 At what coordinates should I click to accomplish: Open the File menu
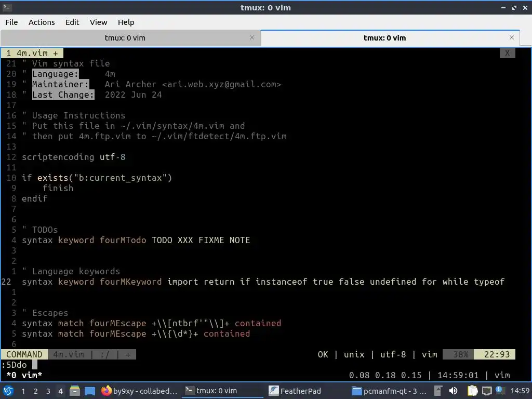[x=11, y=22]
